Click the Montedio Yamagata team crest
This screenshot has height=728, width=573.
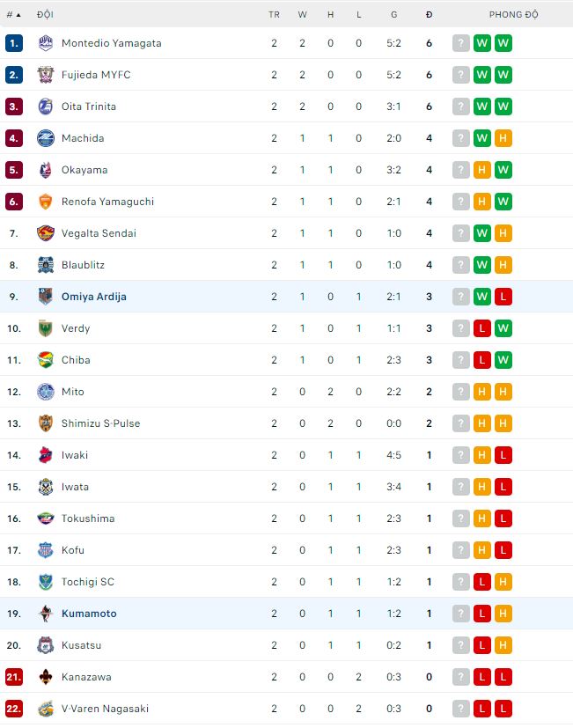point(46,43)
